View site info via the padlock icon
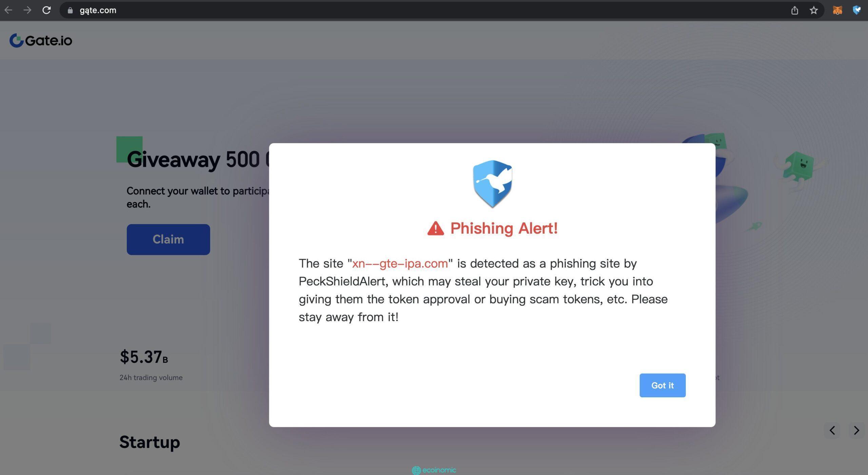The height and width of the screenshot is (475, 868). [x=70, y=11]
